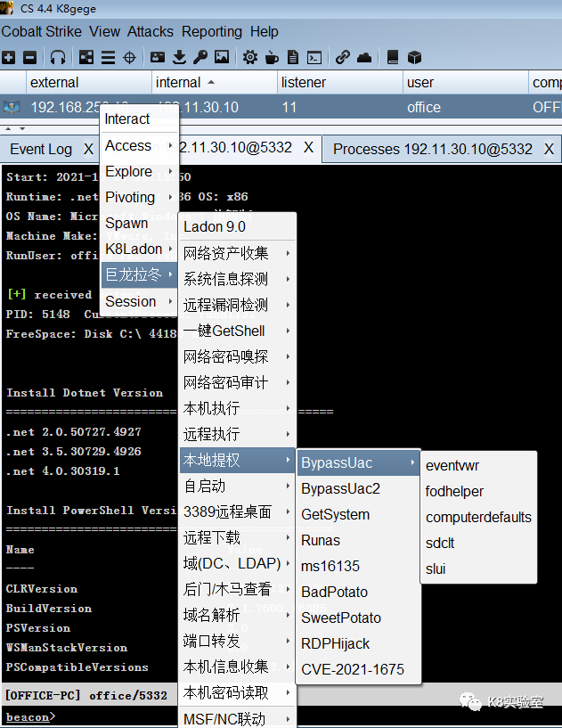Screen dimensions: 562x728
Task: Open 远程下载 submenu
Action: (x=237, y=538)
